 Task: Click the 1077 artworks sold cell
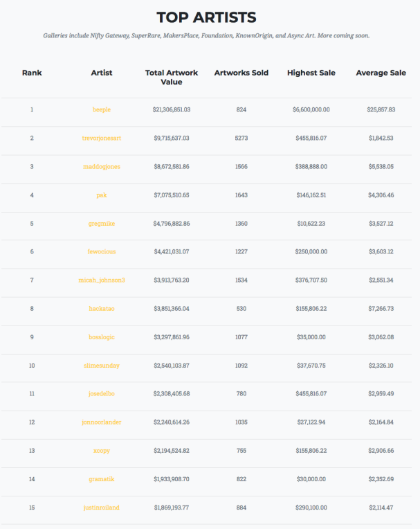click(x=241, y=337)
